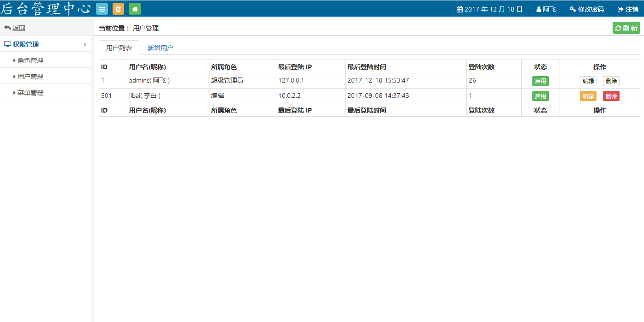
Task: Go to home via green house icon
Action: [x=135, y=9]
